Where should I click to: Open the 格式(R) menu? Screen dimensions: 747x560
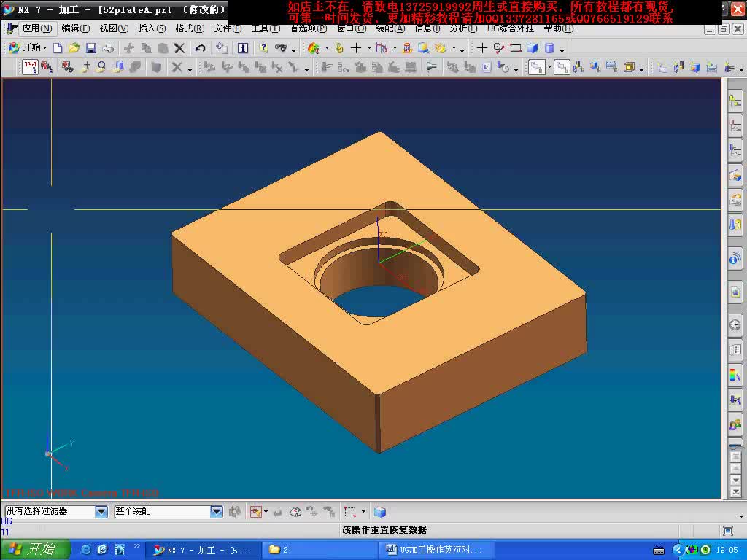click(190, 28)
